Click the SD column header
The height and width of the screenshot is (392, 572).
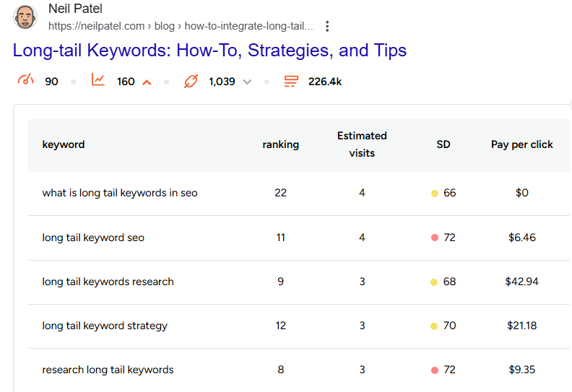tap(443, 144)
